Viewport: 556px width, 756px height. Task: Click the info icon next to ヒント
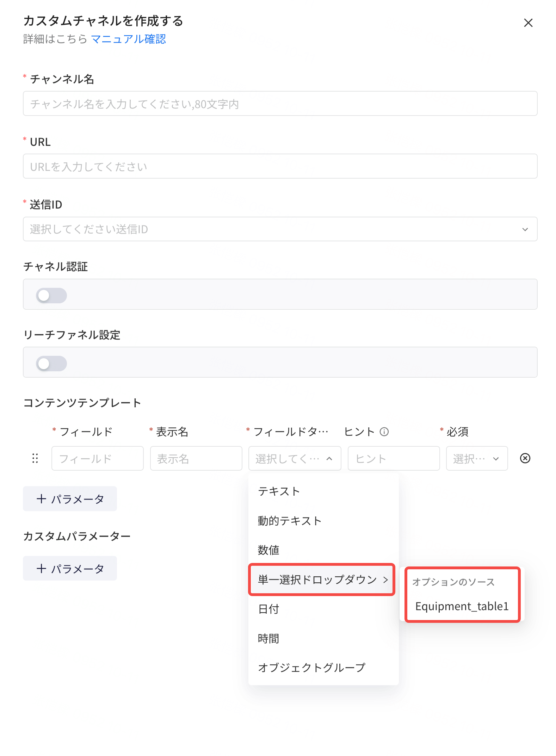coord(384,432)
